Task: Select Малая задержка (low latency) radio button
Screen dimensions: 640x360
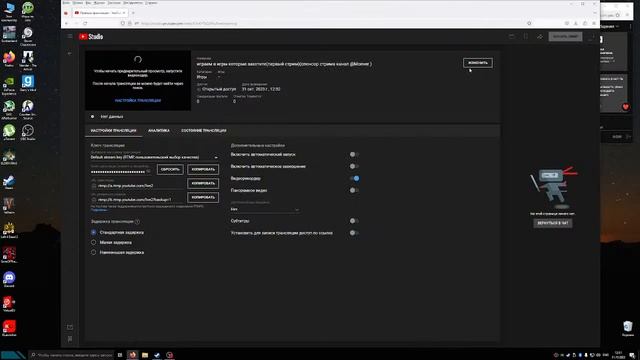Action: [93, 242]
